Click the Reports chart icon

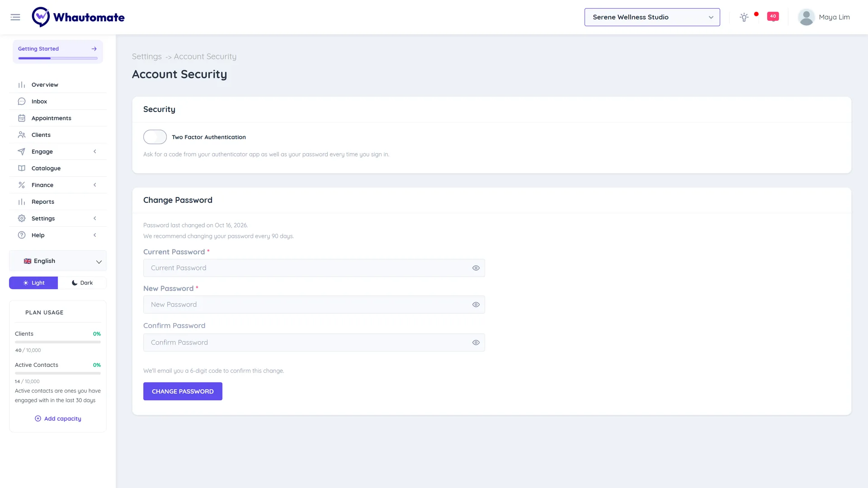pyautogui.click(x=22, y=202)
